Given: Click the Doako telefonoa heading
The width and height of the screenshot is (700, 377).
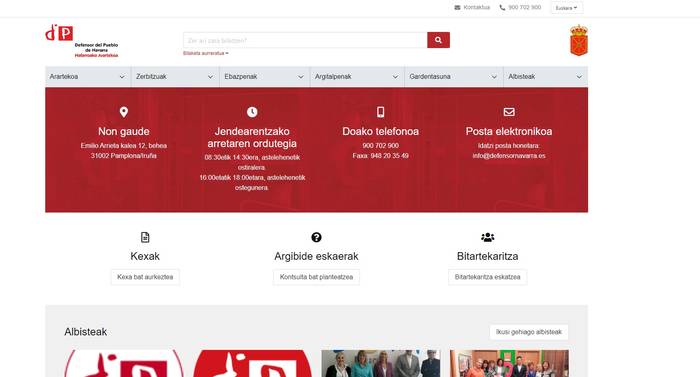Looking at the screenshot, I should coord(380,131).
